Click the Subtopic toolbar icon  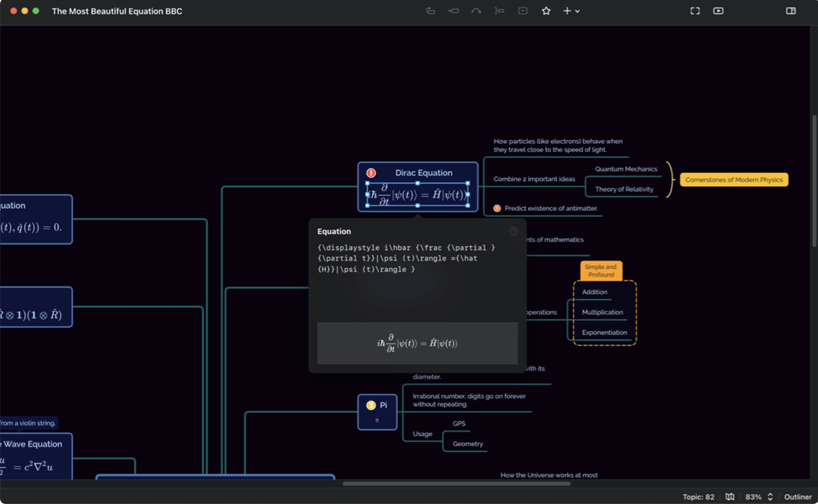[x=453, y=11]
